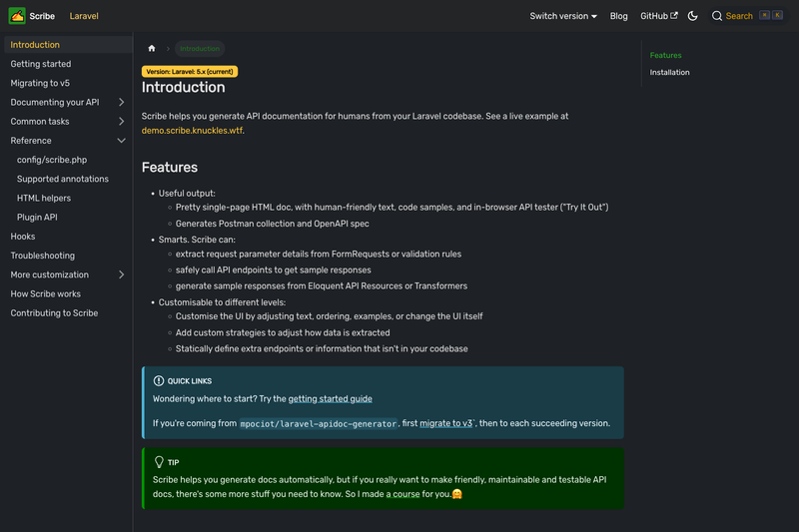Click the Introduction page heading
799x532 pixels.
point(184,87)
